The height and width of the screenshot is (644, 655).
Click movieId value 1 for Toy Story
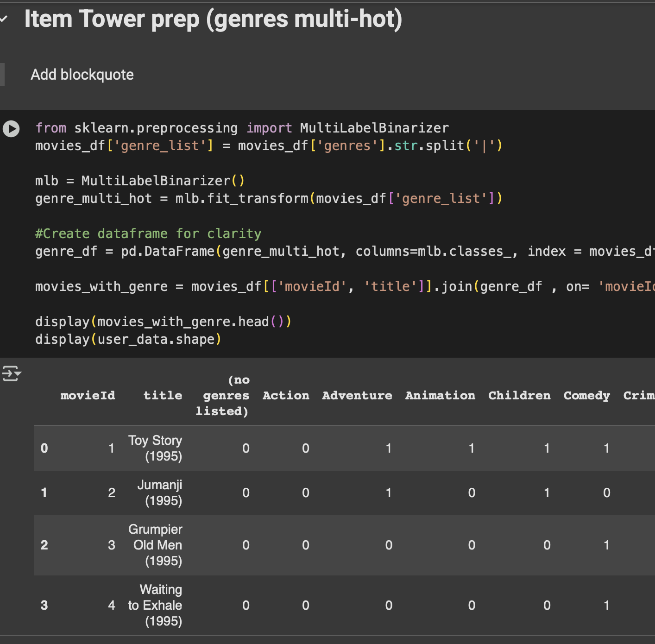coord(112,448)
